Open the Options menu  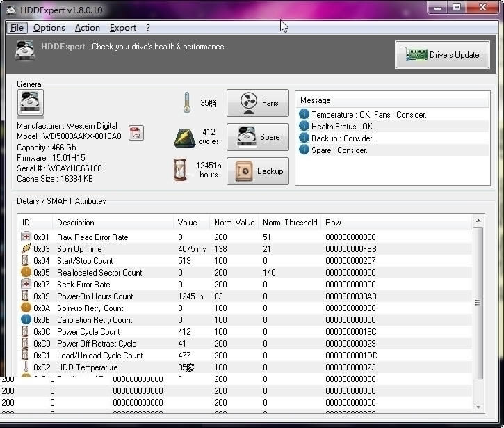[49, 28]
